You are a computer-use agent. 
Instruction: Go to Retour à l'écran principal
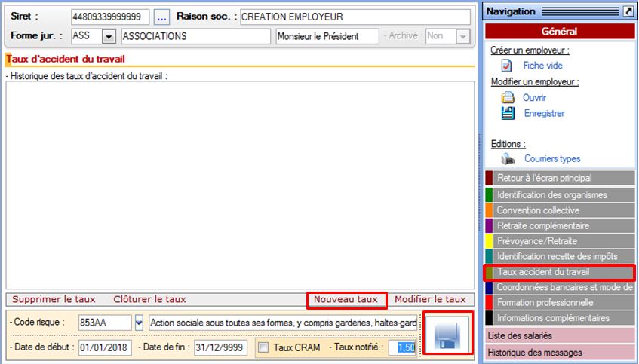560,178
